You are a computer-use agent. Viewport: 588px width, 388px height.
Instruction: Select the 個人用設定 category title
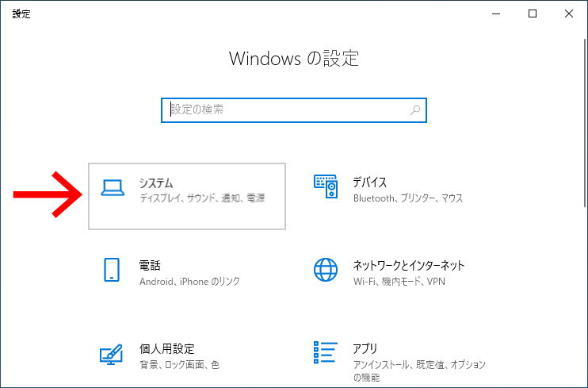167,349
